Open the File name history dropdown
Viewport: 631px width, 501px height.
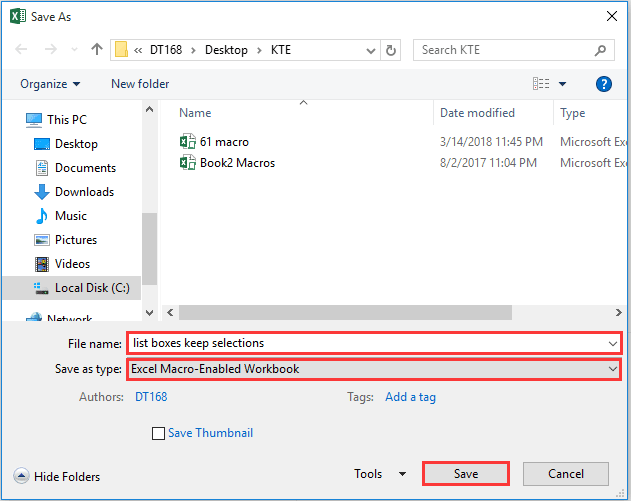coord(612,343)
